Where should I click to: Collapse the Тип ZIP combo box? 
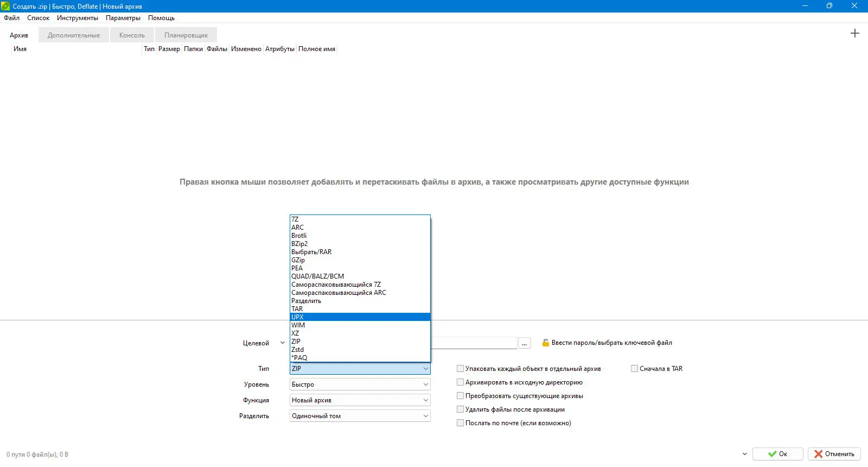(x=360, y=369)
